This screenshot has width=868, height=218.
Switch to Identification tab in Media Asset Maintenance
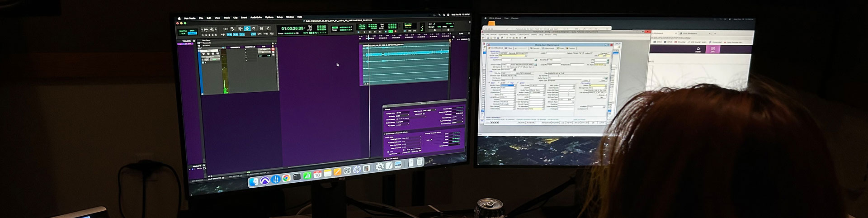click(496, 48)
